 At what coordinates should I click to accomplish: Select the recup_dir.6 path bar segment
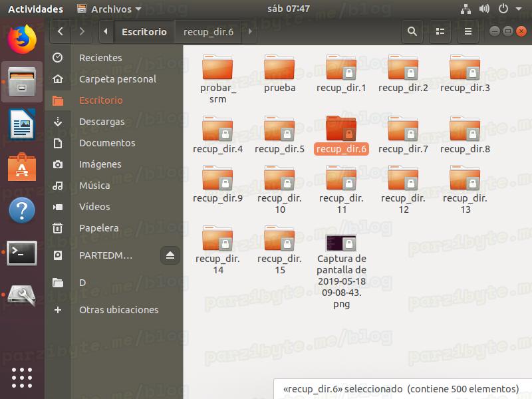pyautogui.click(x=208, y=32)
